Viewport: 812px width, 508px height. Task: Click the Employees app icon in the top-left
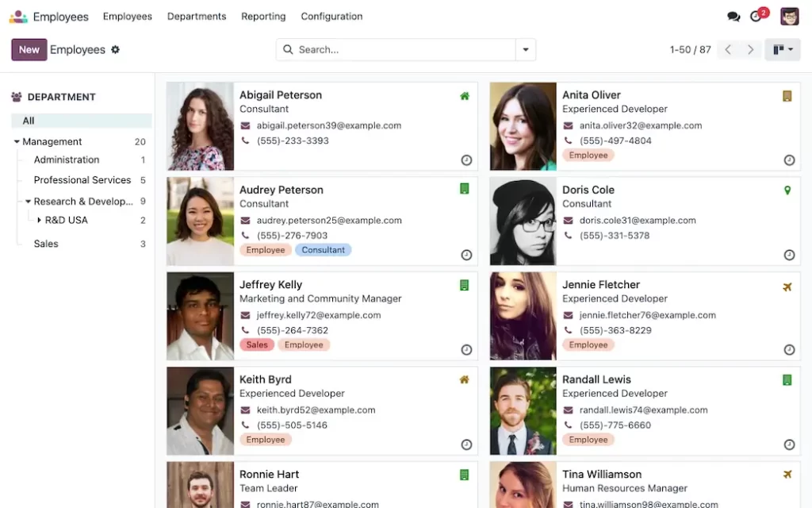pos(17,16)
